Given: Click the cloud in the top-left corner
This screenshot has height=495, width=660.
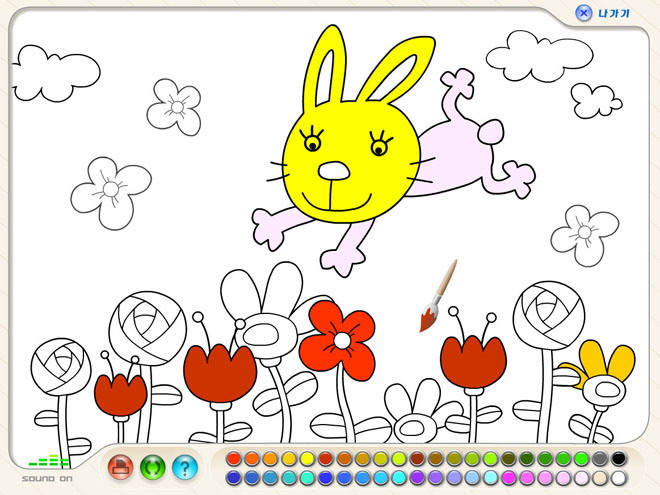Looking at the screenshot, I should (x=57, y=71).
